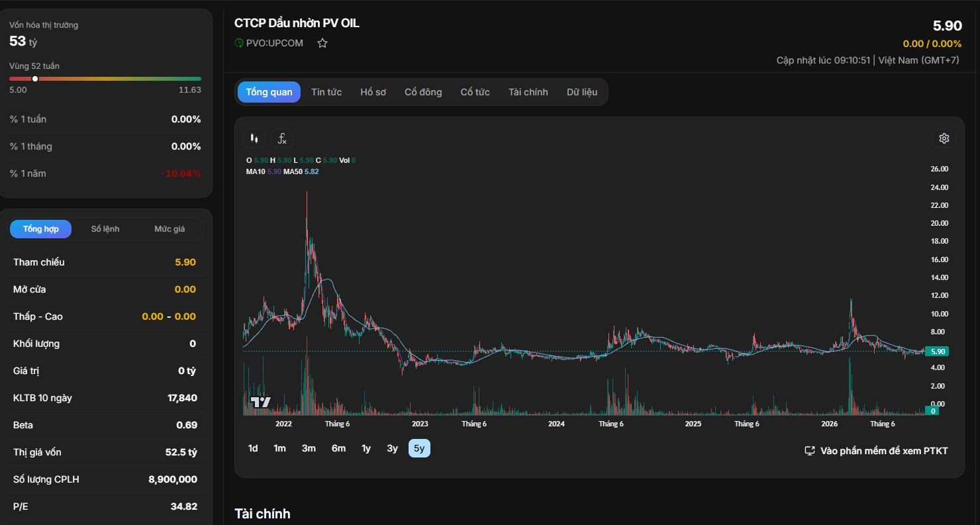This screenshot has width=980, height=525.
Task: Click the Số lượng CPLH value 8,900,000
Action: [x=173, y=479]
